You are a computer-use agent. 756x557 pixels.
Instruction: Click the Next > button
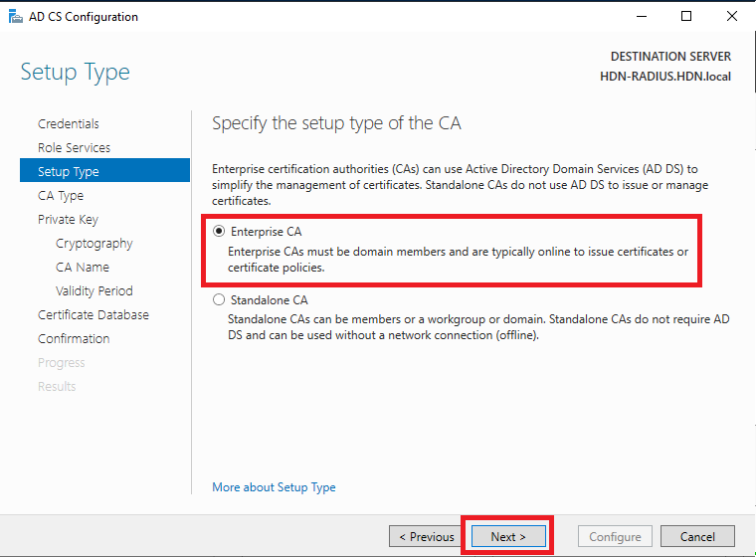click(508, 536)
